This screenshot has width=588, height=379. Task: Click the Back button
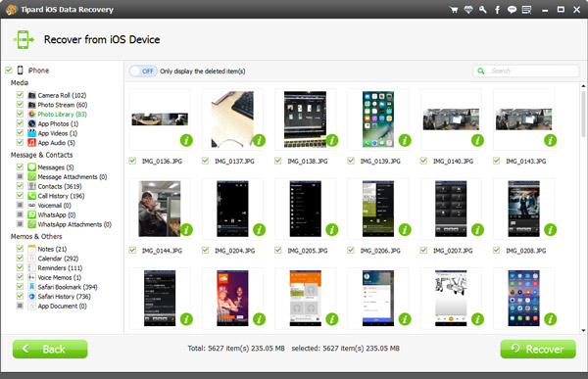(50, 349)
